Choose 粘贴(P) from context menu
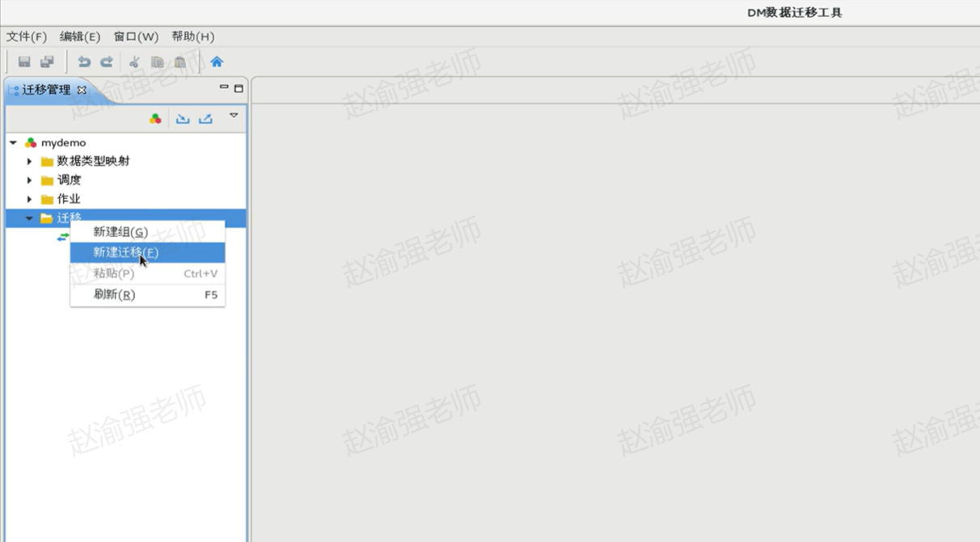Viewport: 980px width, 542px height. [x=148, y=273]
